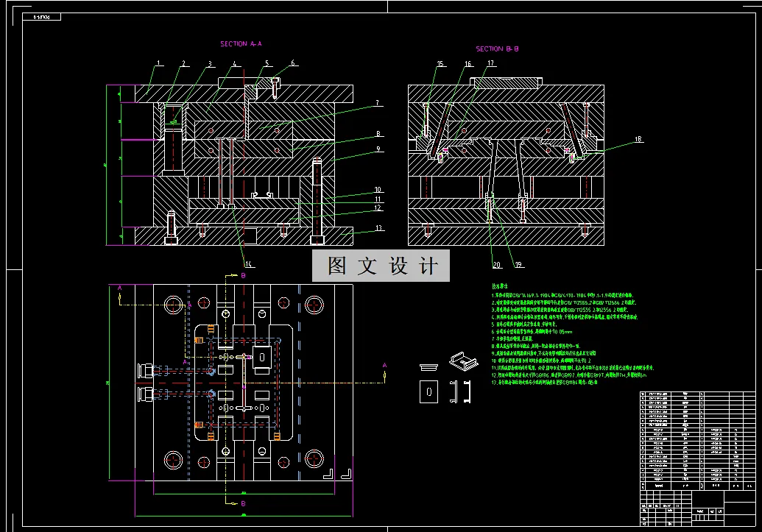Select part balloon number 5
Image resolution: width=762 pixels, height=532 pixels.
click(x=267, y=63)
